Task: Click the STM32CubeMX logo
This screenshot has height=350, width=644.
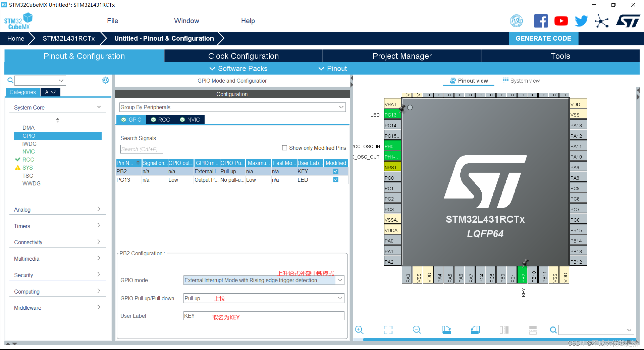Action: pyautogui.click(x=18, y=21)
